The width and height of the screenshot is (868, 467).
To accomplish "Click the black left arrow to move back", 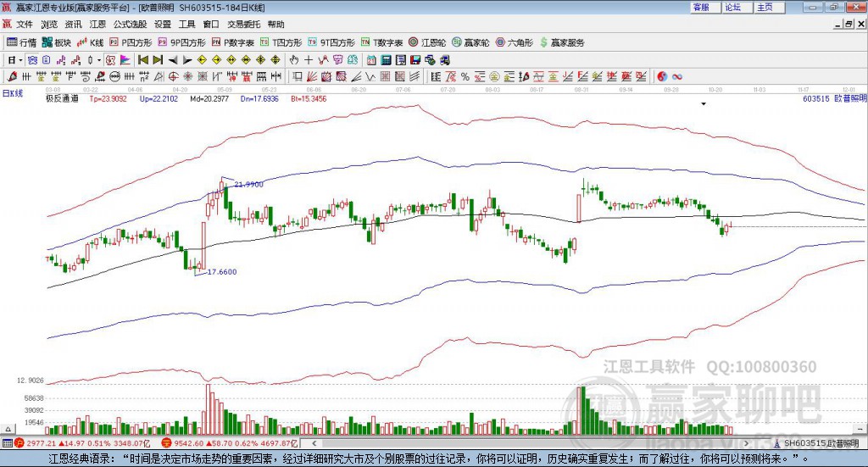I will click(x=173, y=60).
